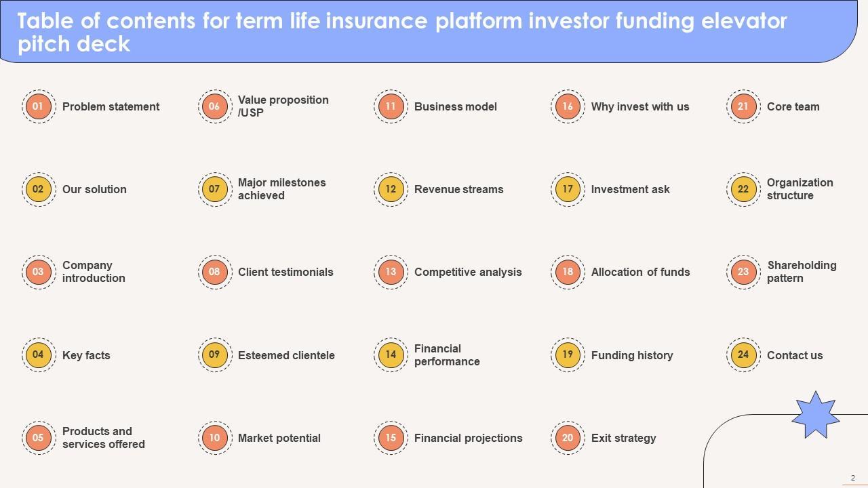Viewport: 868px width, 488px height.
Task: Select the yellow 24 badge
Action: click(743, 355)
